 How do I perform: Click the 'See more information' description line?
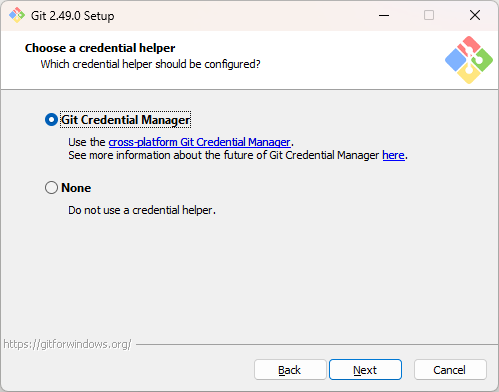238,155
